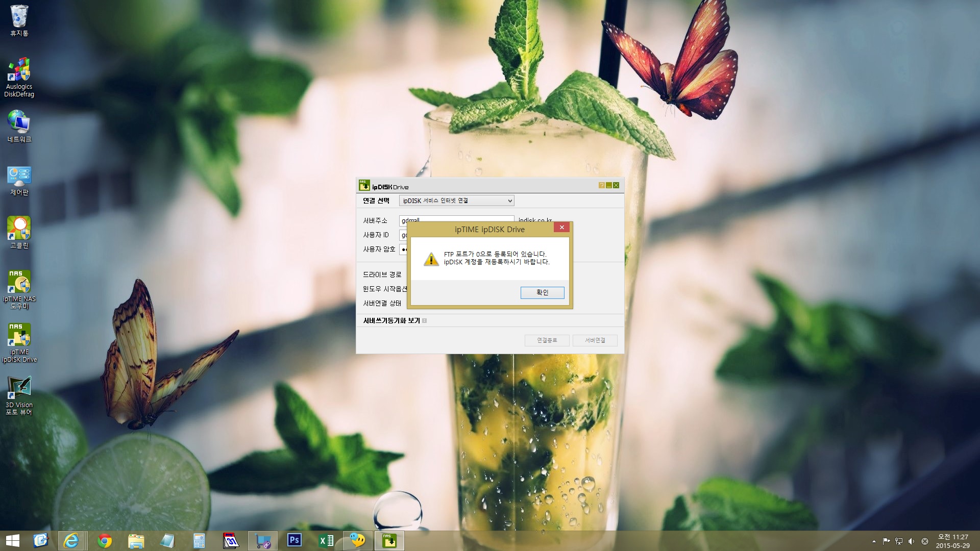
Task: Open the calendar app in the taskbar
Action: [x=231, y=541]
